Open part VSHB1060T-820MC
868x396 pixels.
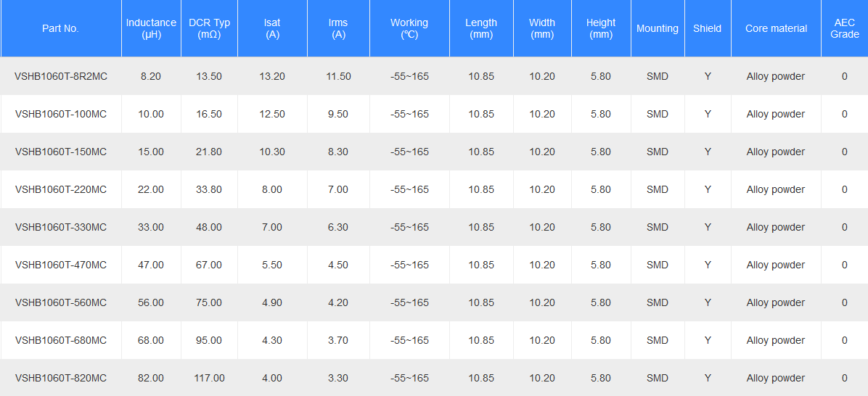[61, 379]
